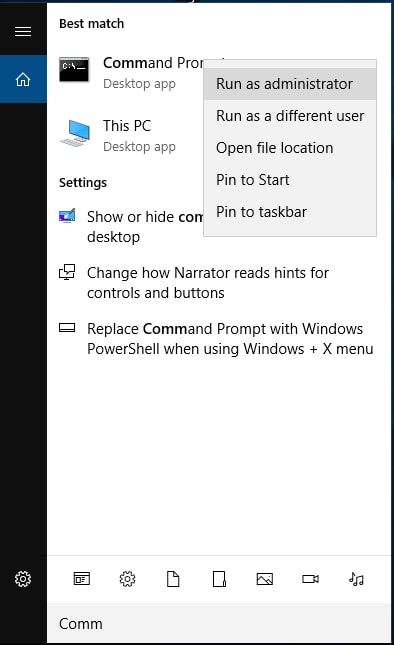This screenshot has width=394, height=645.
Task: Filter search results by Folders
Action: coord(219,579)
